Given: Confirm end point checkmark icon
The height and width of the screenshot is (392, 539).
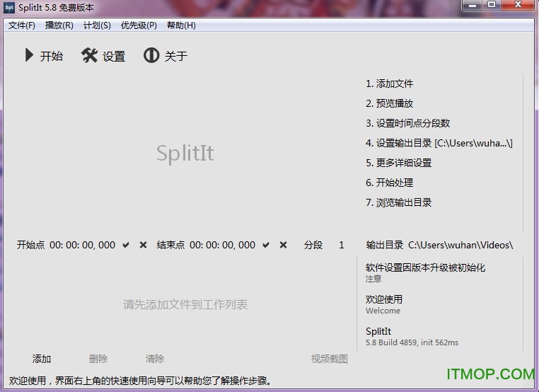Looking at the screenshot, I should [266, 245].
